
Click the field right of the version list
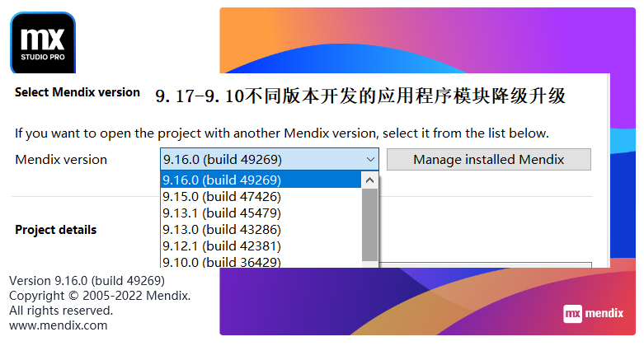pyautogui.click(x=487, y=264)
